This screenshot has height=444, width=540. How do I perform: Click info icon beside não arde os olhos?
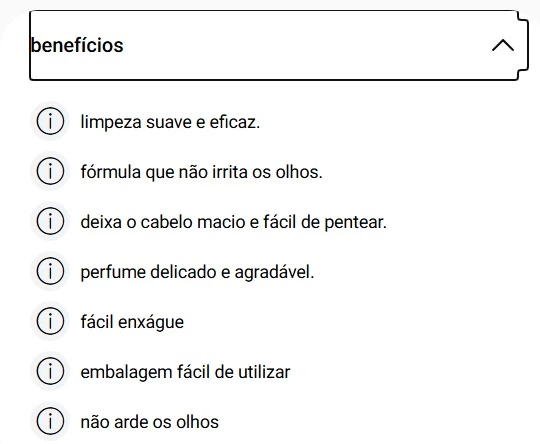pyautogui.click(x=50, y=421)
